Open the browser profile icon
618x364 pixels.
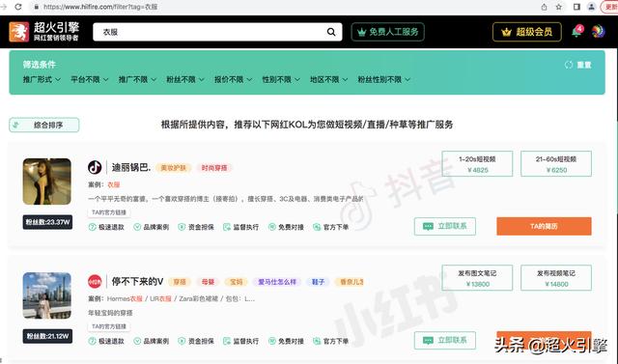tap(592, 7)
